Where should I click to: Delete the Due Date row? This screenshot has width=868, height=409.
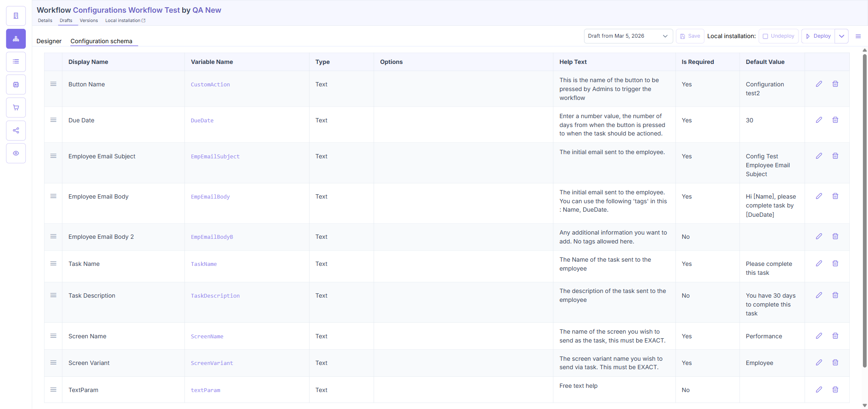point(835,120)
